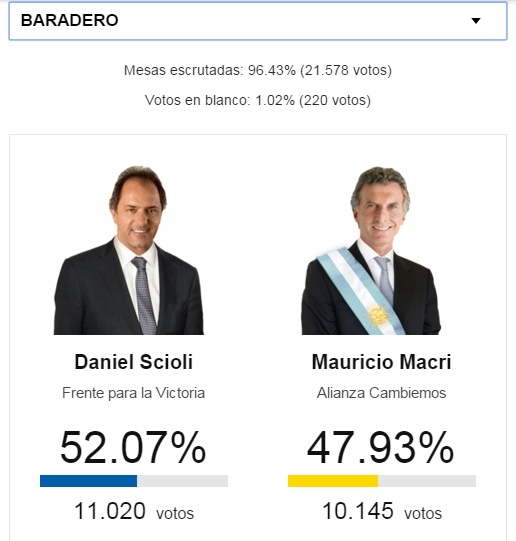Open the BARADERO district dropdown

point(258,21)
